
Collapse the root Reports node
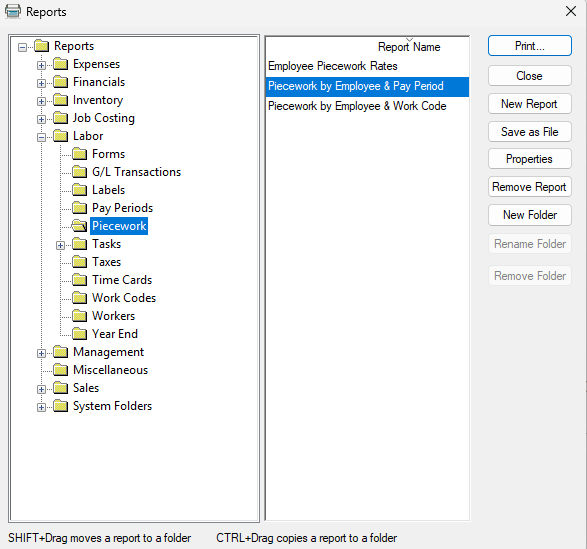tap(22, 47)
